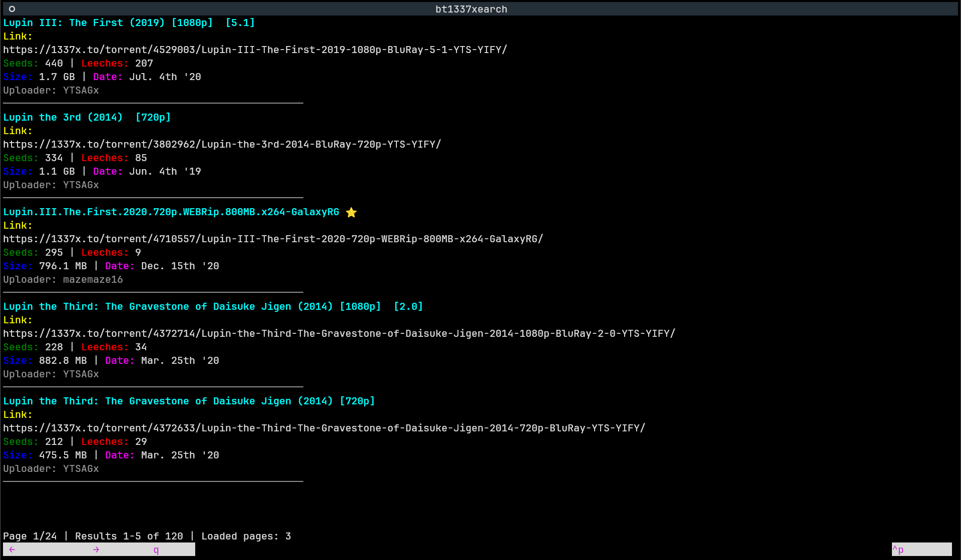This screenshot has height=560, width=961.
Task: Click the uploader name 'mazemaze16'
Action: [x=93, y=279]
